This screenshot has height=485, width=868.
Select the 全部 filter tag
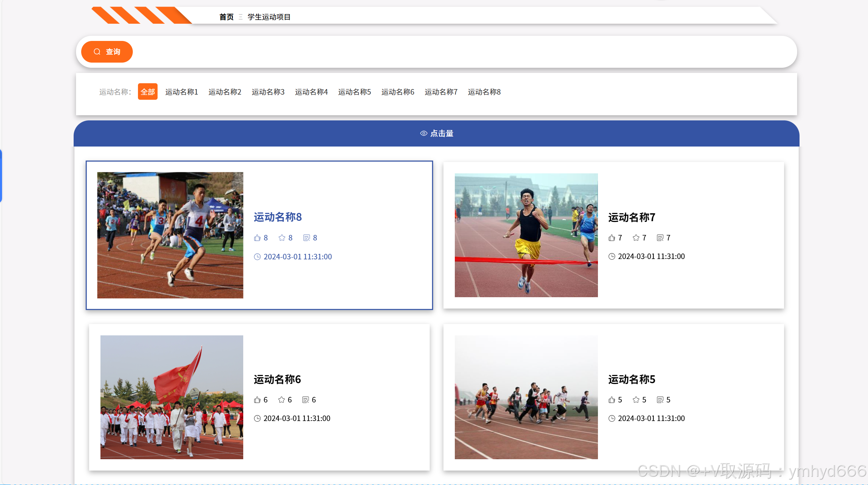(148, 92)
